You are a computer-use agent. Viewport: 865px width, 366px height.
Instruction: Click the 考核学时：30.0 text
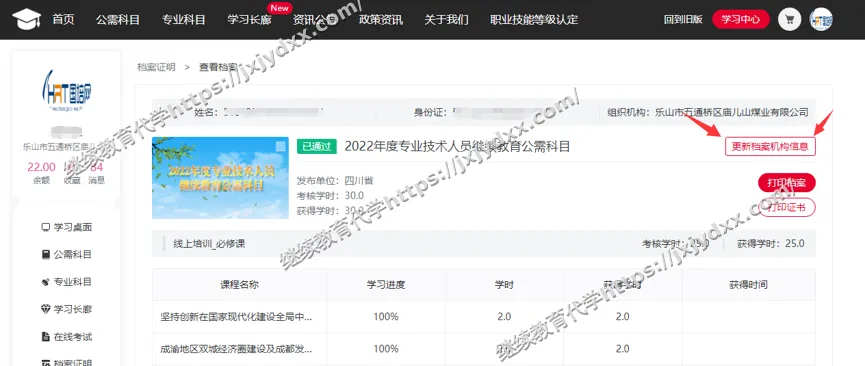coord(330,195)
